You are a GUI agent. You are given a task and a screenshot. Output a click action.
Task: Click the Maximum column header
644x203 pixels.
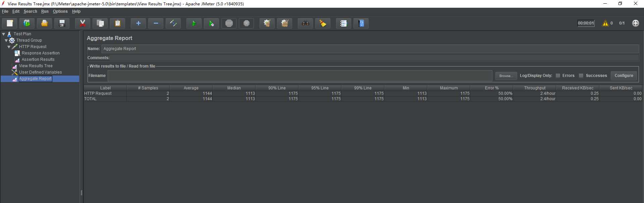(448, 88)
